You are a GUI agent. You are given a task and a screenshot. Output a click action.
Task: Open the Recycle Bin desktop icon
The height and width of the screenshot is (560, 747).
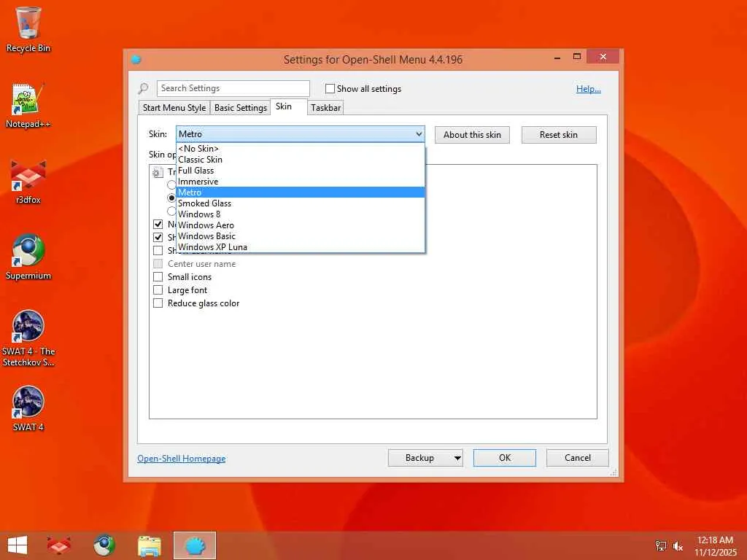click(x=28, y=29)
